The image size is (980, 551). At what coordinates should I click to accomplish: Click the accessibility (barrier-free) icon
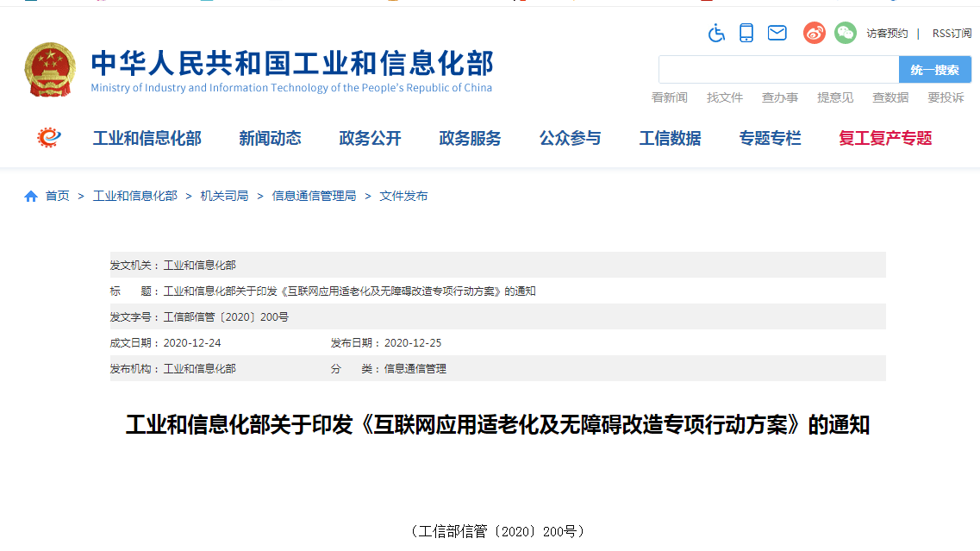(716, 33)
